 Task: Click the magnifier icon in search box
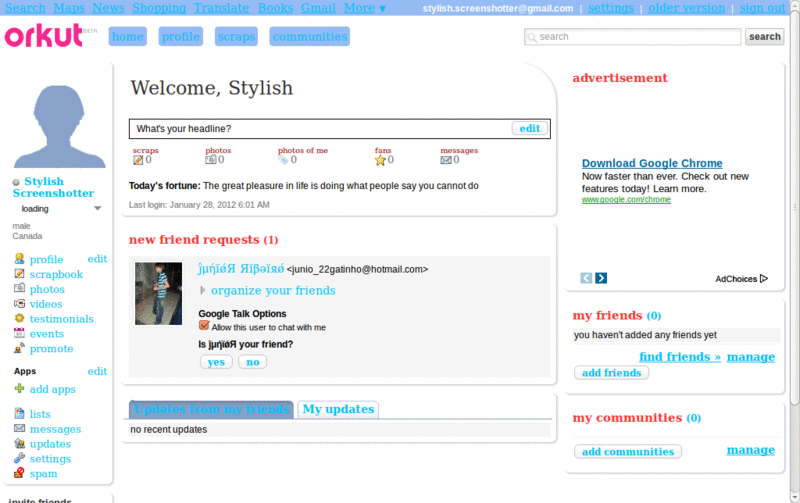pyautogui.click(x=532, y=37)
